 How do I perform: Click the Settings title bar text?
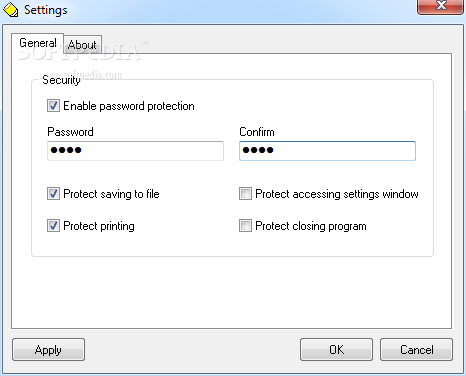[x=46, y=10]
